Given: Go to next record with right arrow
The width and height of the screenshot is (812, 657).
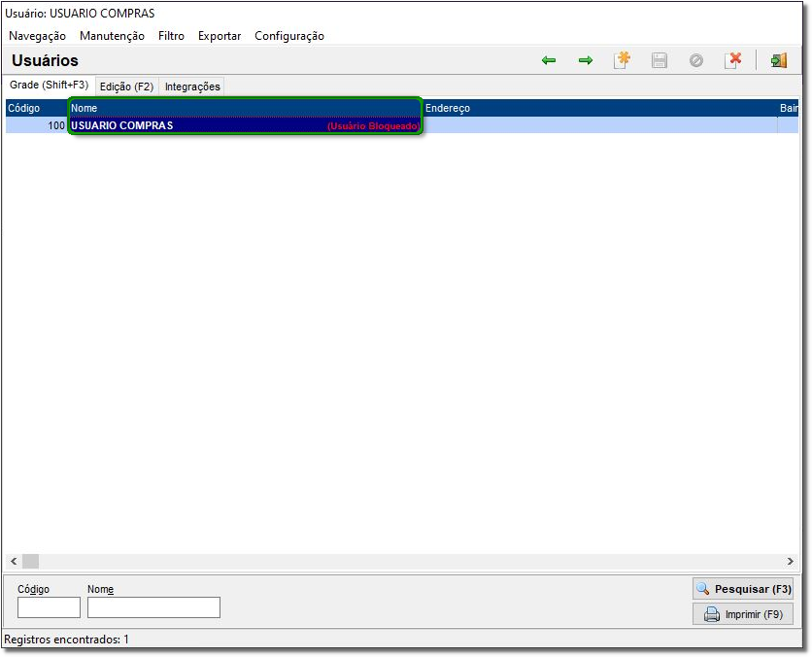Looking at the screenshot, I should coord(586,60).
